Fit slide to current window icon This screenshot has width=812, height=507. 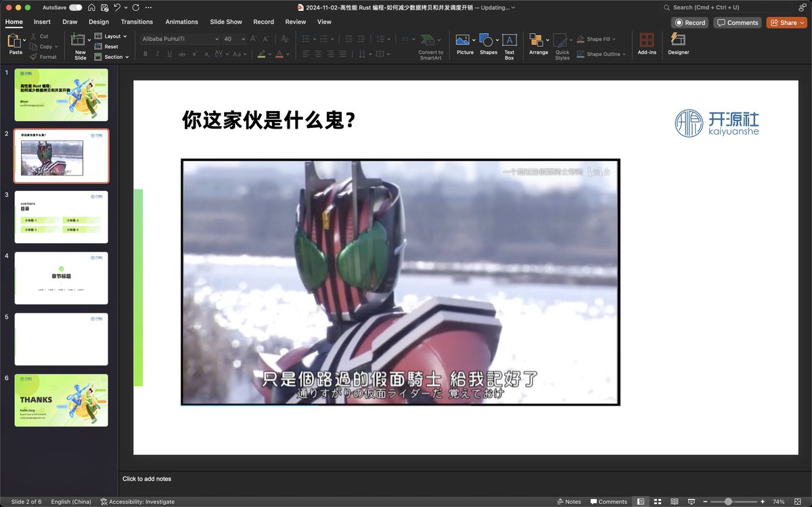point(799,502)
